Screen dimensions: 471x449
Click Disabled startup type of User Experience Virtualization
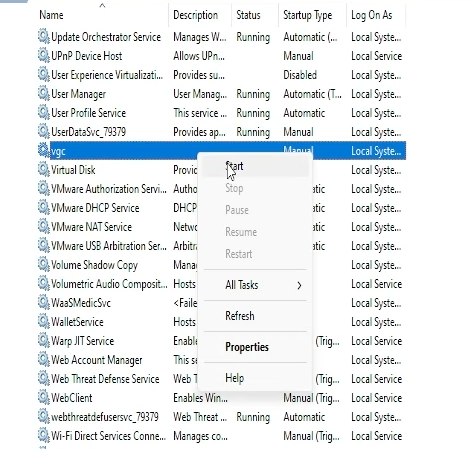[x=300, y=75]
